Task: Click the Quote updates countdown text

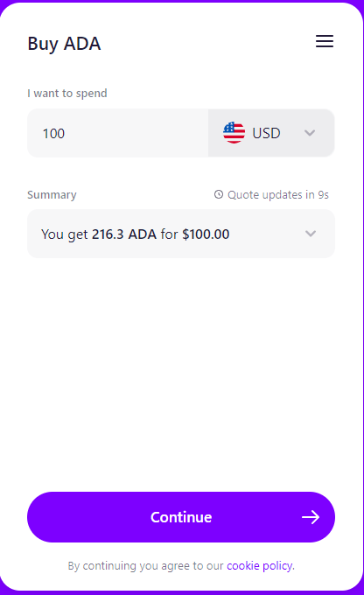Action: coord(278,194)
